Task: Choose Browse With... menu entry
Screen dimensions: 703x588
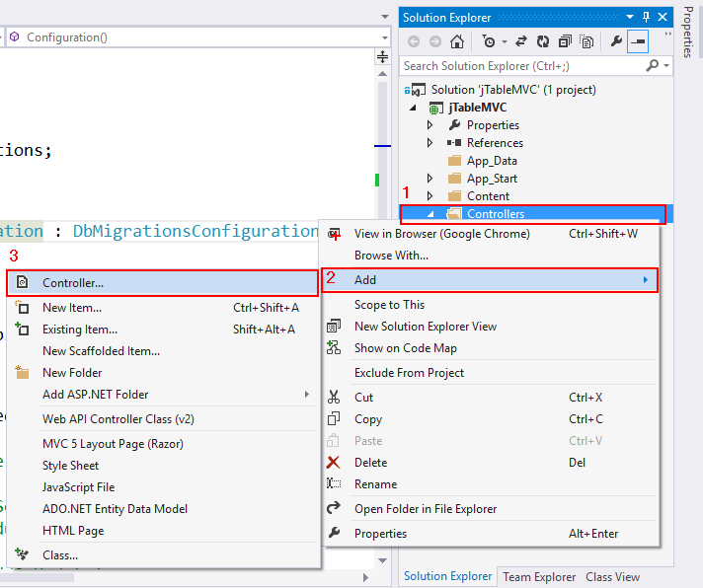Action: click(x=490, y=256)
